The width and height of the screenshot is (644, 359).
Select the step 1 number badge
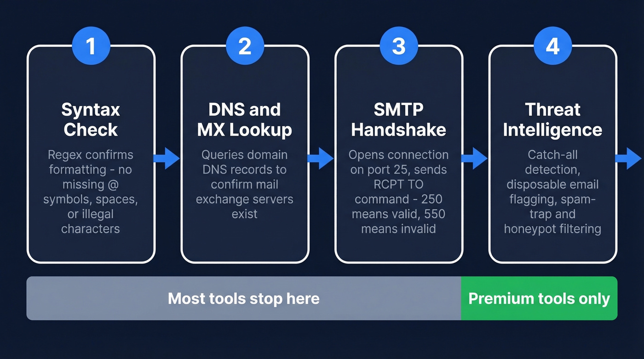click(x=91, y=46)
